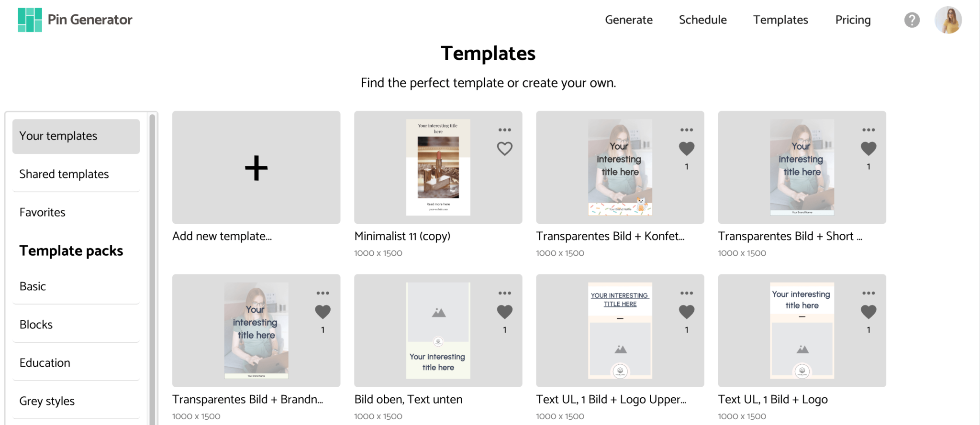Open the Shared templates section
The width and height of the screenshot is (980, 425).
(64, 174)
